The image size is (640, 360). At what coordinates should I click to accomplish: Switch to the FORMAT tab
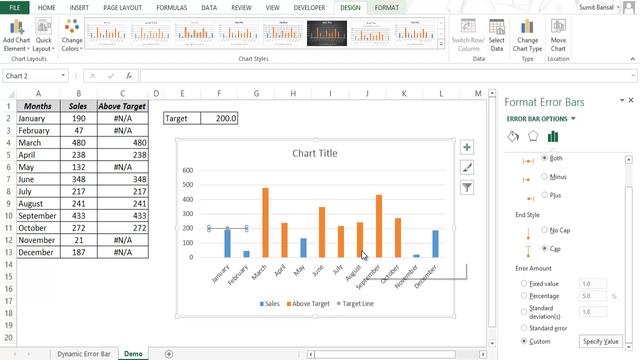(x=387, y=7)
